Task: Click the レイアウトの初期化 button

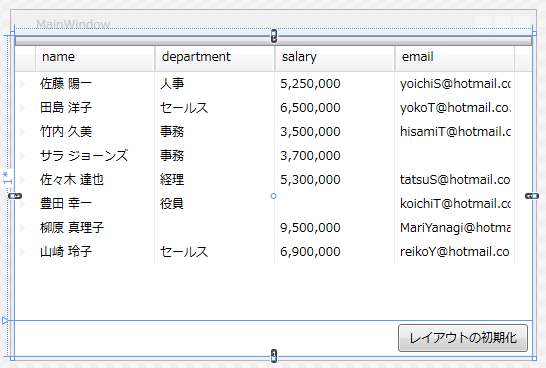Action: tap(463, 338)
